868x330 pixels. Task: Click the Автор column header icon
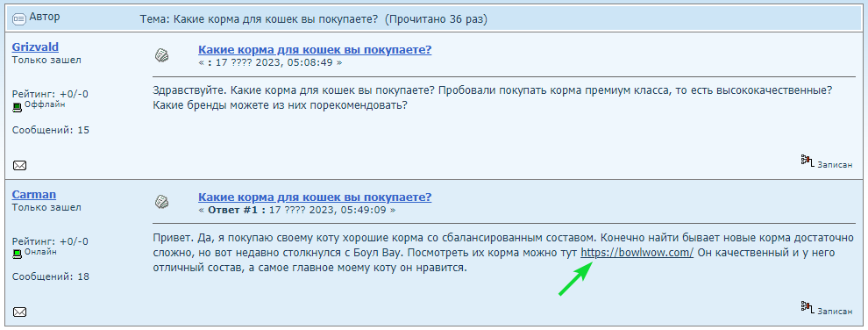coord(18,18)
